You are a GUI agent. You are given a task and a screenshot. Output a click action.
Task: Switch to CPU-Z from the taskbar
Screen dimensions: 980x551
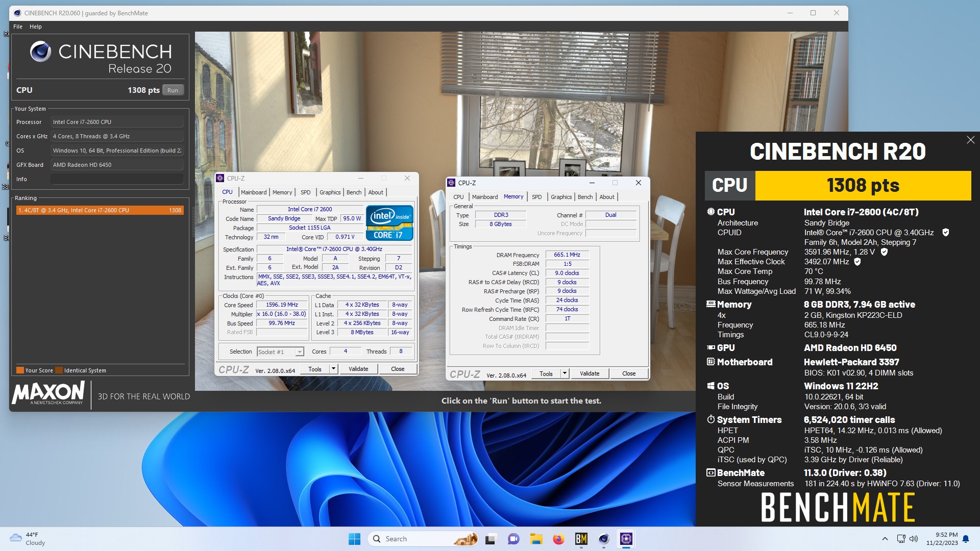point(626,539)
